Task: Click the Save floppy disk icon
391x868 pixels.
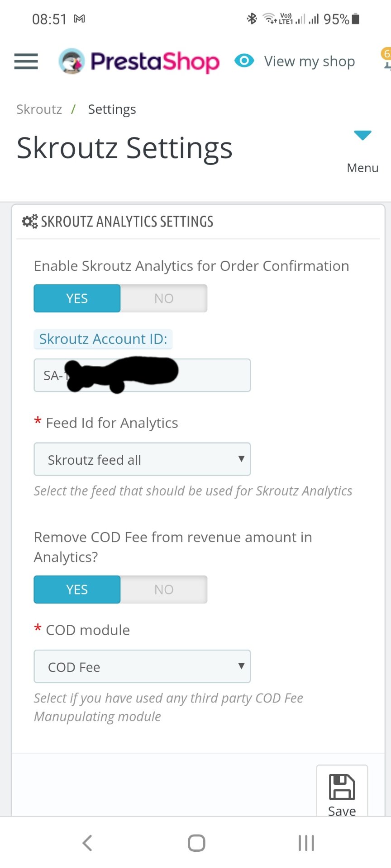Action: coord(342,787)
